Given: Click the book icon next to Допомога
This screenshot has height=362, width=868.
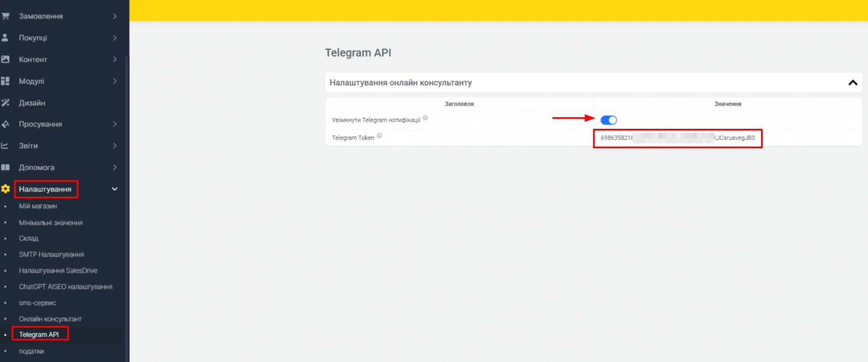Looking at the screenshot, I should 5,167.
